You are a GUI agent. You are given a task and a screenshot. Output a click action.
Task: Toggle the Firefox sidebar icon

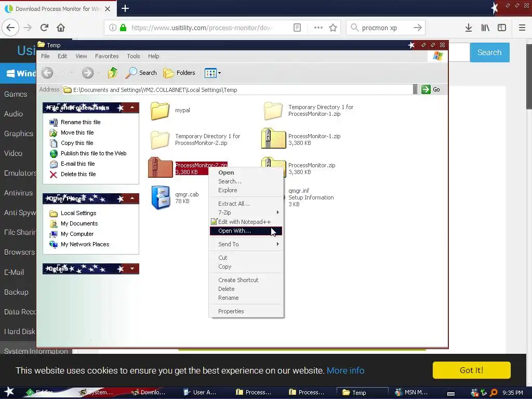pos(502,28)
